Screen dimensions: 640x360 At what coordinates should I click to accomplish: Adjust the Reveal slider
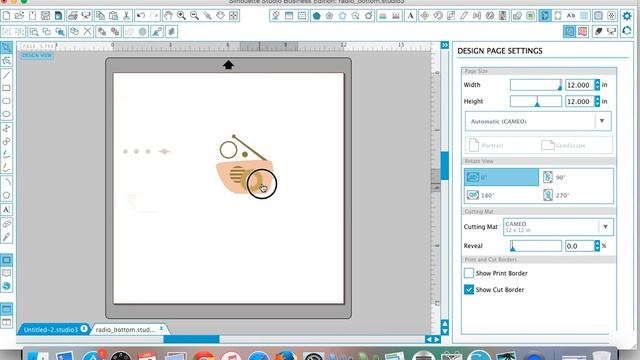[x=536, y=246]
